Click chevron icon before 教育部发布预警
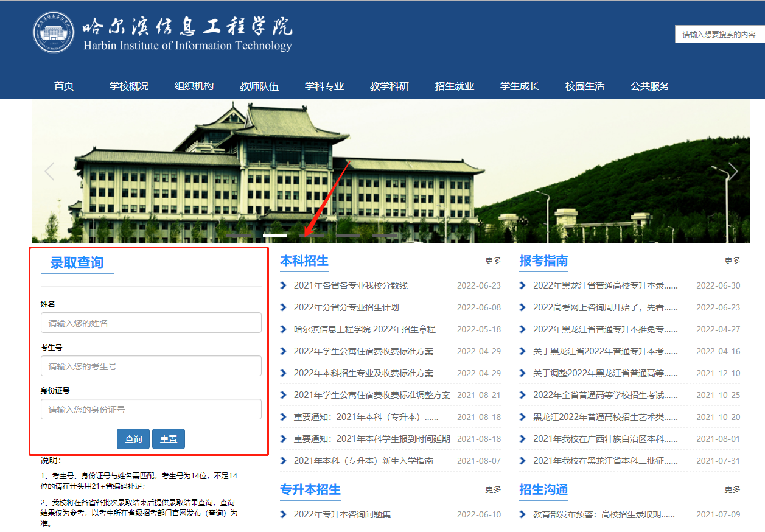This screenshot has width=765, height=532. pos(523,514)
